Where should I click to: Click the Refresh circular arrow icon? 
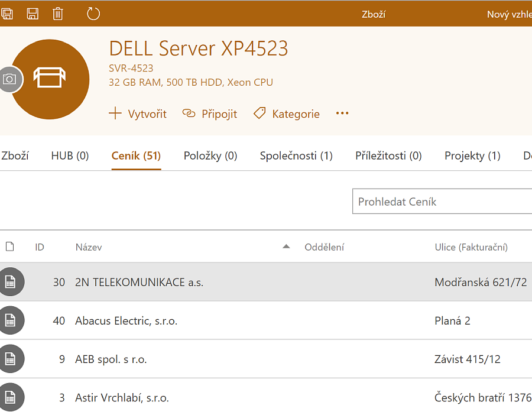(x=93, y=14)
